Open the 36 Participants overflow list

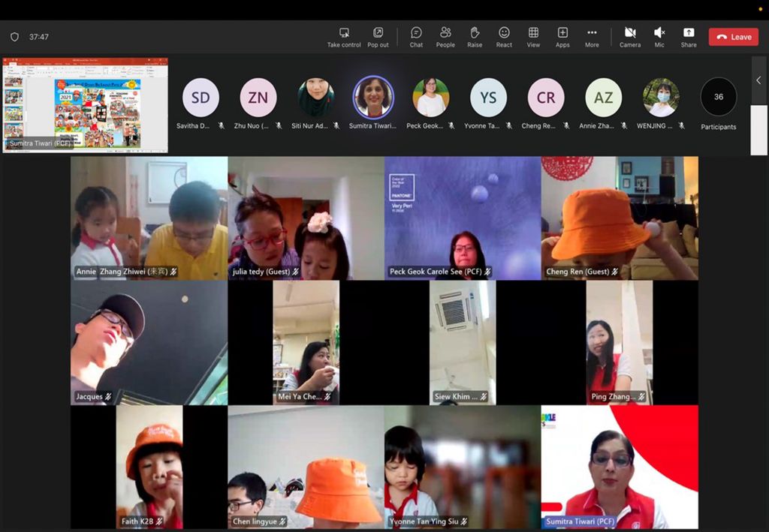pos(719,97)
